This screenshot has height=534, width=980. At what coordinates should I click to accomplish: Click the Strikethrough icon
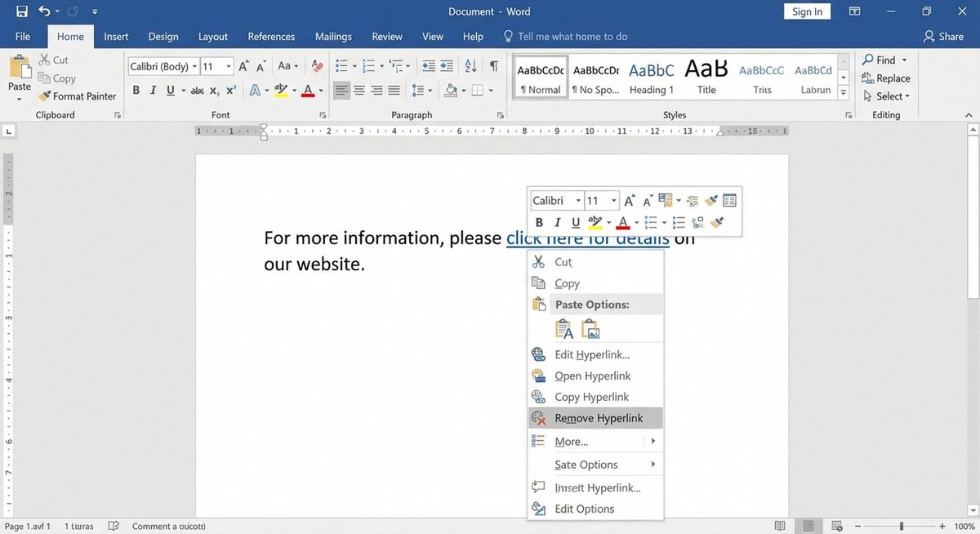coord(198,91)
